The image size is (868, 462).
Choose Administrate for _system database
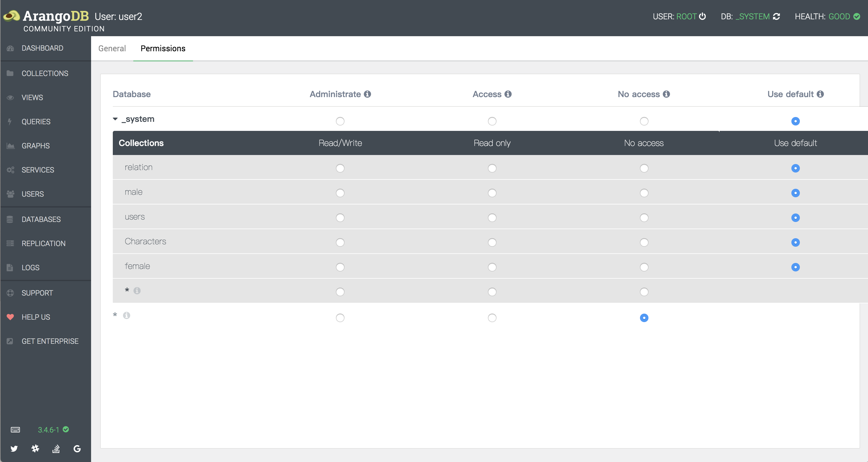[x=340, y=121]
